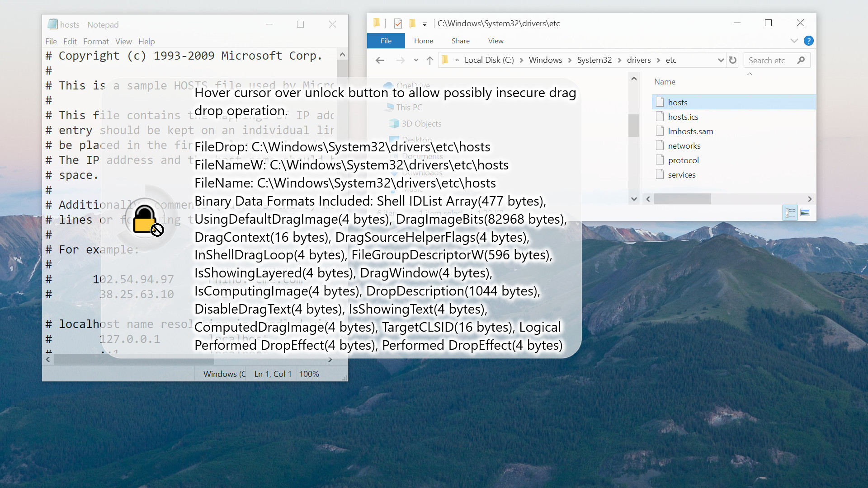Navigate back with the back arrow
Image resolution: width=868 pixels, height=488 pixels.
[380, 60]
